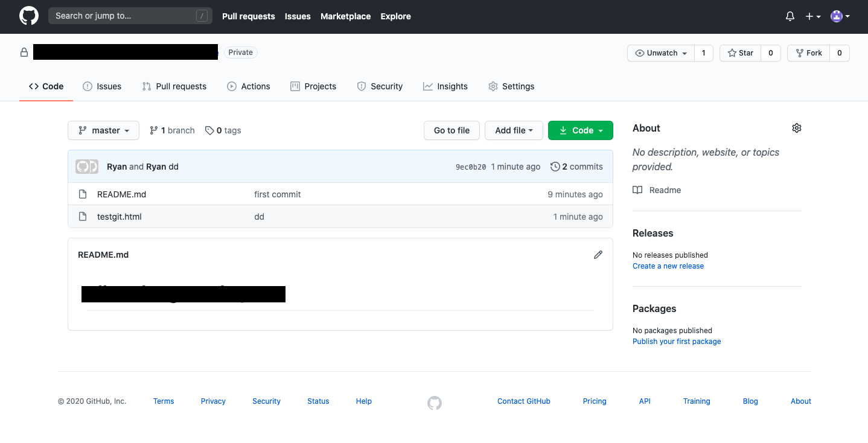This screenshot has height=443, width=868.
Task: Open the footer Pricing link
Action: 595,401
